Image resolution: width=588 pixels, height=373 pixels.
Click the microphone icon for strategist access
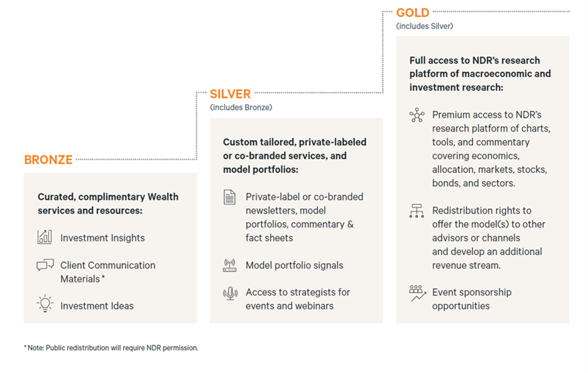[x=230, y=292]
